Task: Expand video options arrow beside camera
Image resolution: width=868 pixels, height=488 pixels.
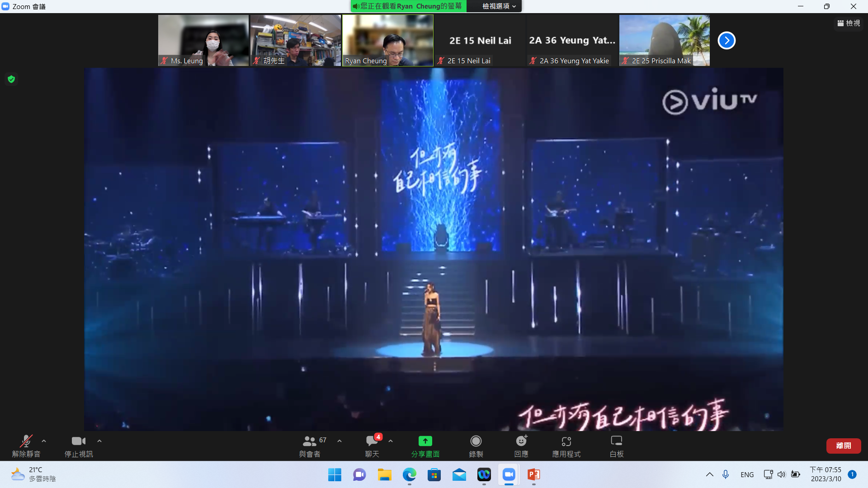Action: [99, 441]
